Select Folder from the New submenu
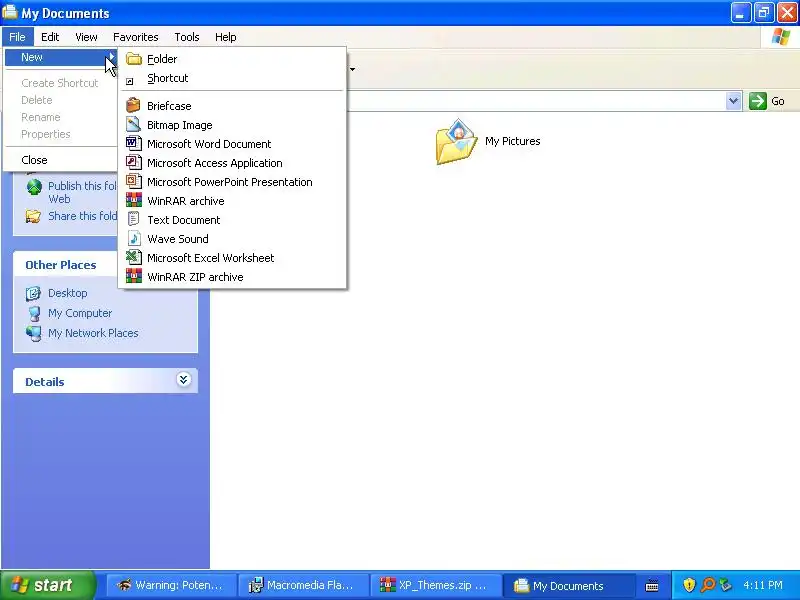 pyautogui.click(x=233, y=59)
